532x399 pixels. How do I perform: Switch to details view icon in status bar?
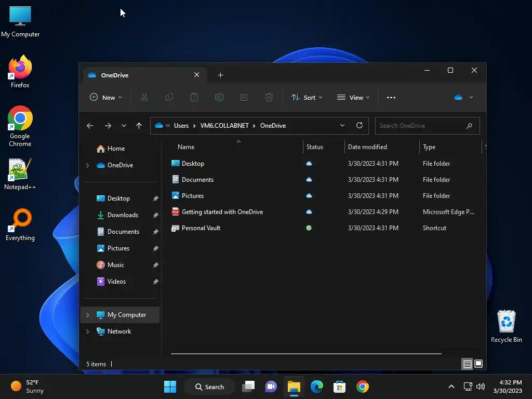(x=467, y=364)
